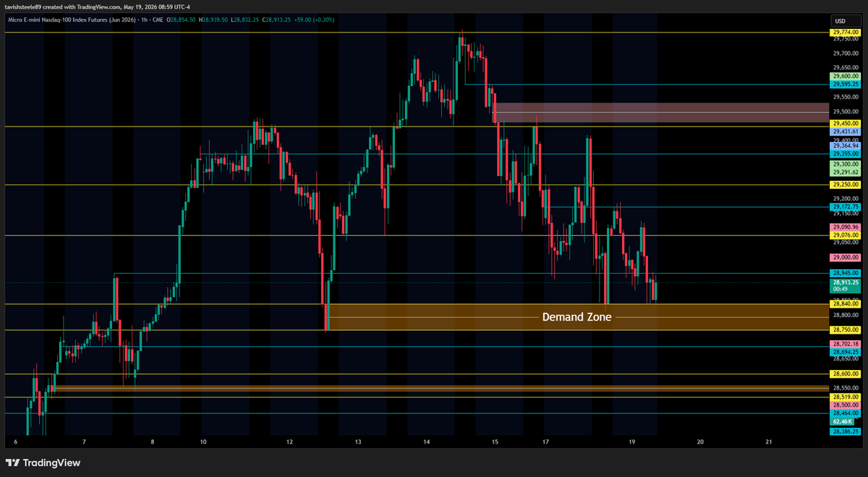Click the TradingView logo at bottom left
The image size is (868, 477).
click(x=43, y=463)
